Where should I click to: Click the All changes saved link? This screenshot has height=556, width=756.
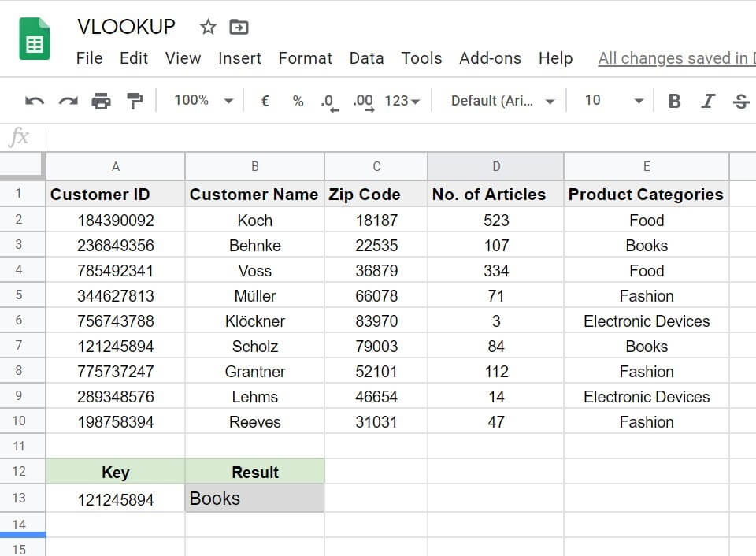click(676, 58)
